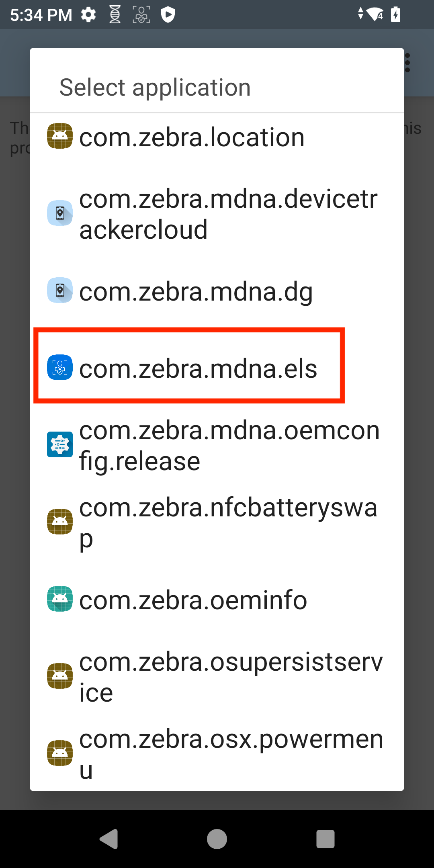
Task: Choose com.zebra.mdna.oemconfig.release entry
Action: point(229,445)
